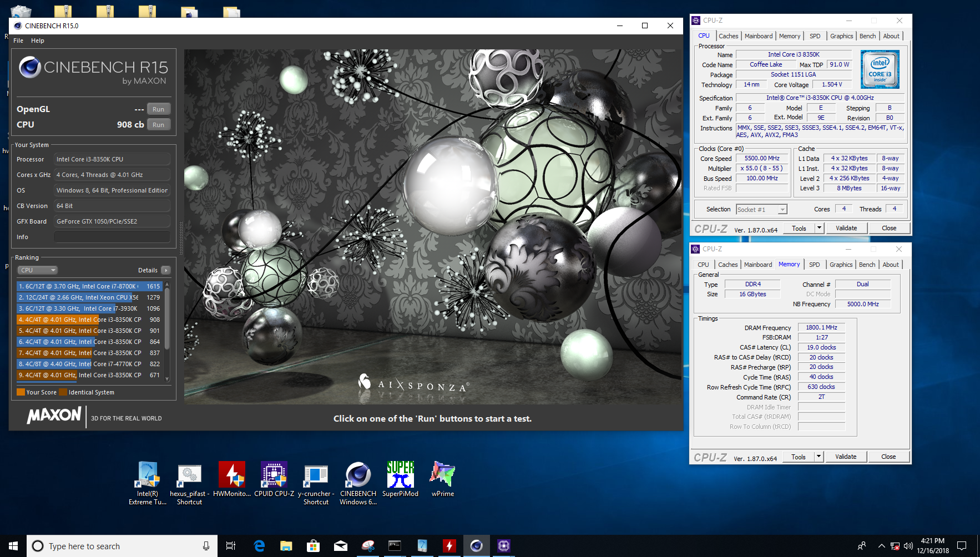Open the File menu in Cinebench
Image resolution: width=980 pixels, height=557 pixels.
tap(18, 40)
